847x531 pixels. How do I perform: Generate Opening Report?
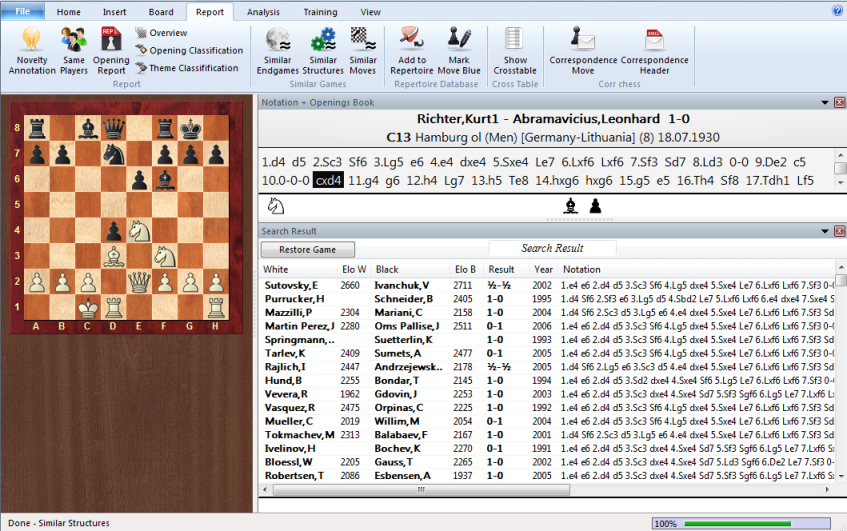[111, 50]
